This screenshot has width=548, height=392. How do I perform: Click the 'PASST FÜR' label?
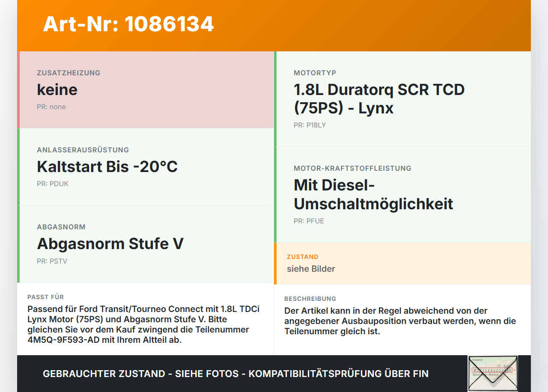tap(46, 297)
